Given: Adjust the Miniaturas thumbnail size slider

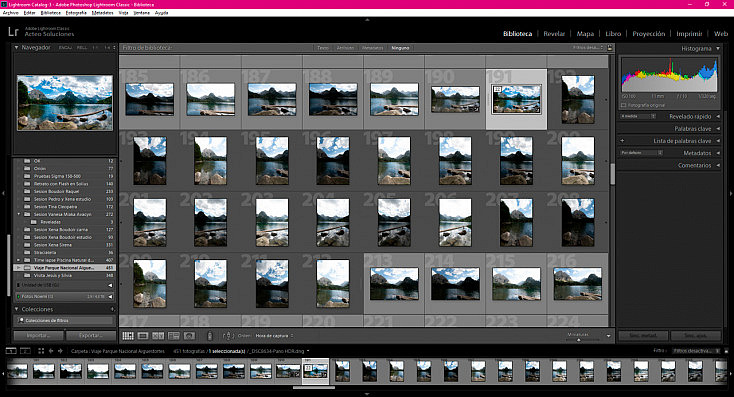Looking at the screenshot, I should (579, 339).
